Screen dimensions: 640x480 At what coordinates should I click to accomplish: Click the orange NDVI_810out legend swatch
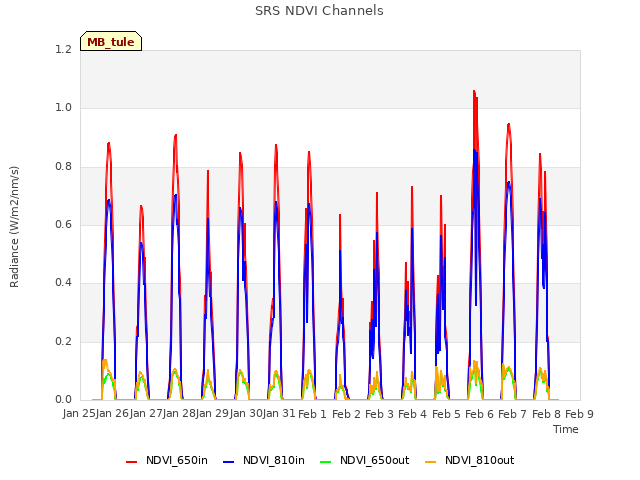tap(431, 462)
